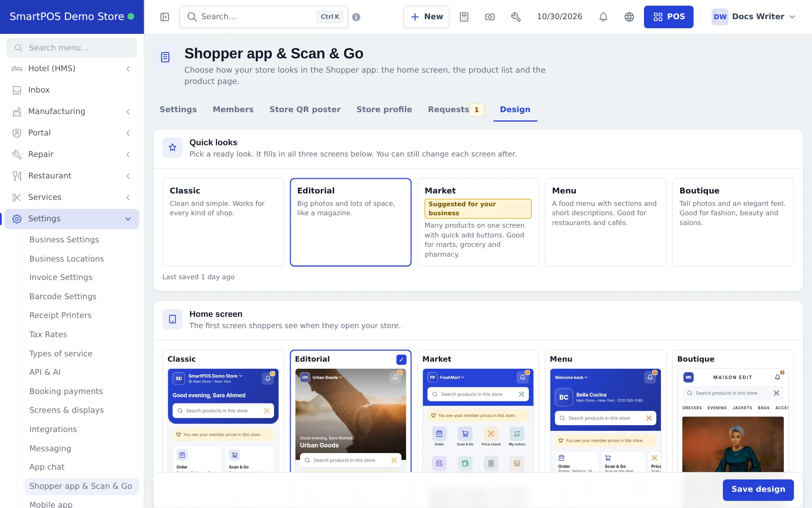Open Screens & displays in sidebar
Screen dimensions: 812x508
tap(67, 410)
